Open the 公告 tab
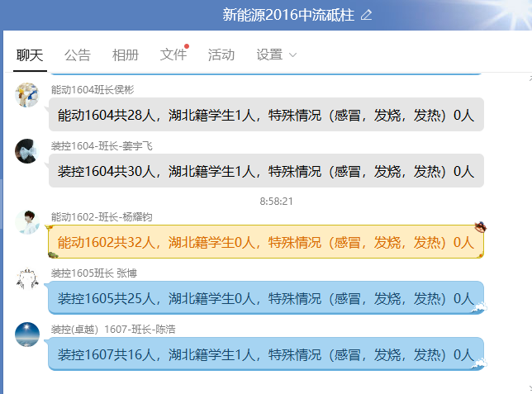 [78, 55]
